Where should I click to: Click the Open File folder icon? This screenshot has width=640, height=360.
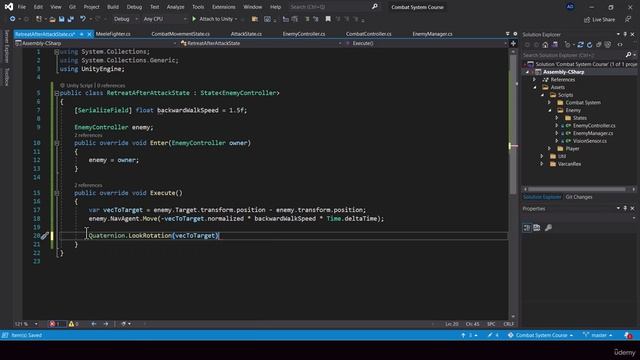(52, 19)
